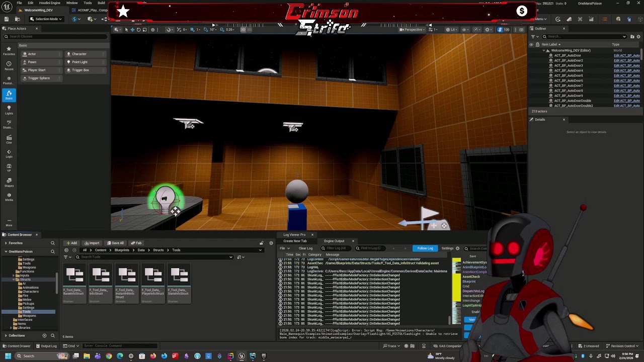
Task: Toggle grid snapping in viewport toolbar
Action: [192, 30]
